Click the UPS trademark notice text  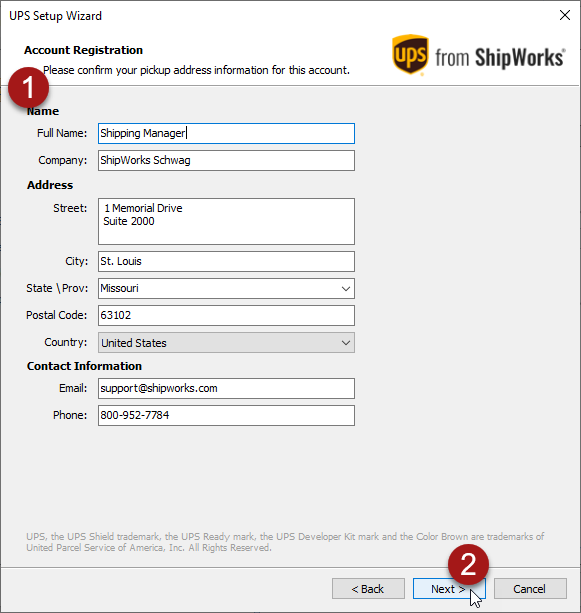[285, 542]
